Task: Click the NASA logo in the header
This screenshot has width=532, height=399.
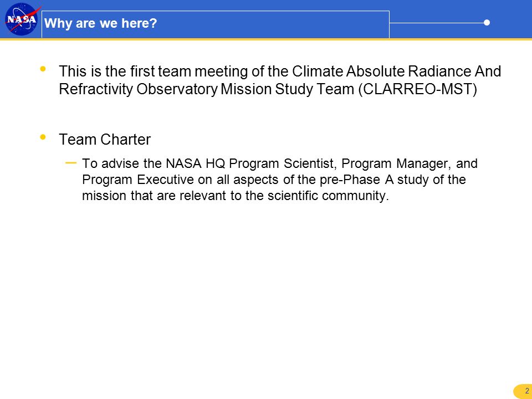Action: 22,19
